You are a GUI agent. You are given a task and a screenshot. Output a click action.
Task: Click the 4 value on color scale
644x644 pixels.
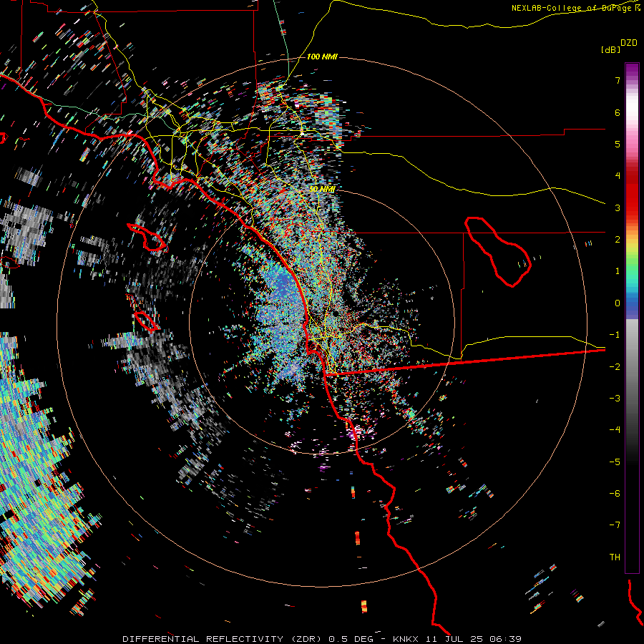(x=618, y=176)
